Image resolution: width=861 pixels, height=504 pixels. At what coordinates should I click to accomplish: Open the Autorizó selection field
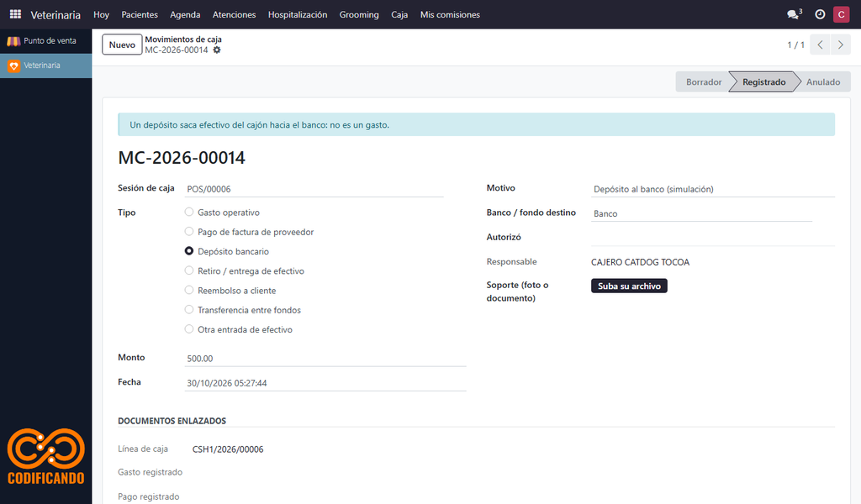click(x=713, y=238)
